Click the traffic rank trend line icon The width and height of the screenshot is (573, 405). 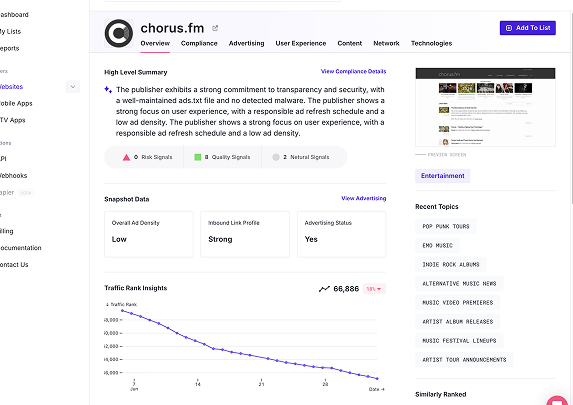pos(324,289)
